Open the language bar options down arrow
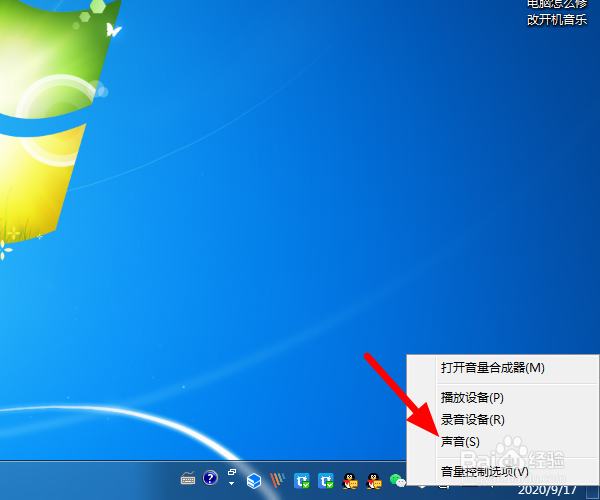600x500 pixels. pos(231,484)
